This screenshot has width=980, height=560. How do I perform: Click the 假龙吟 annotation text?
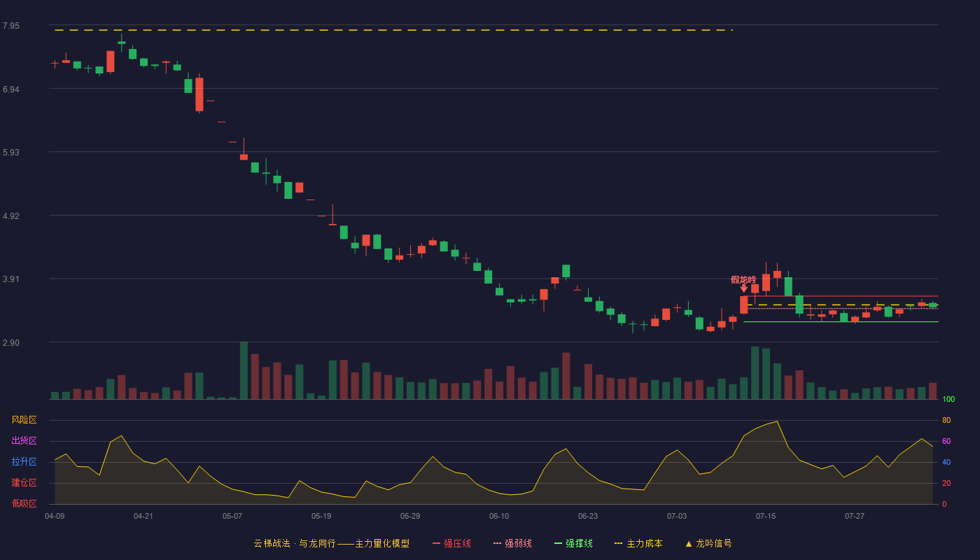click(x=743, y=279)
